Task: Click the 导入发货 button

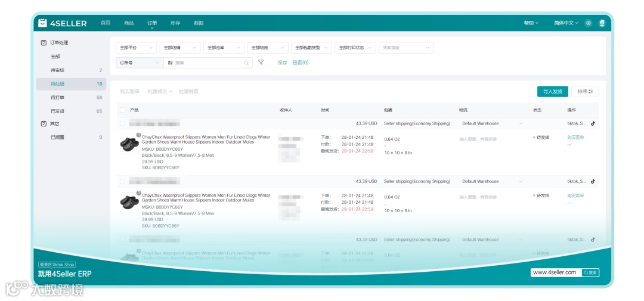Action: [x=552, y=92]
